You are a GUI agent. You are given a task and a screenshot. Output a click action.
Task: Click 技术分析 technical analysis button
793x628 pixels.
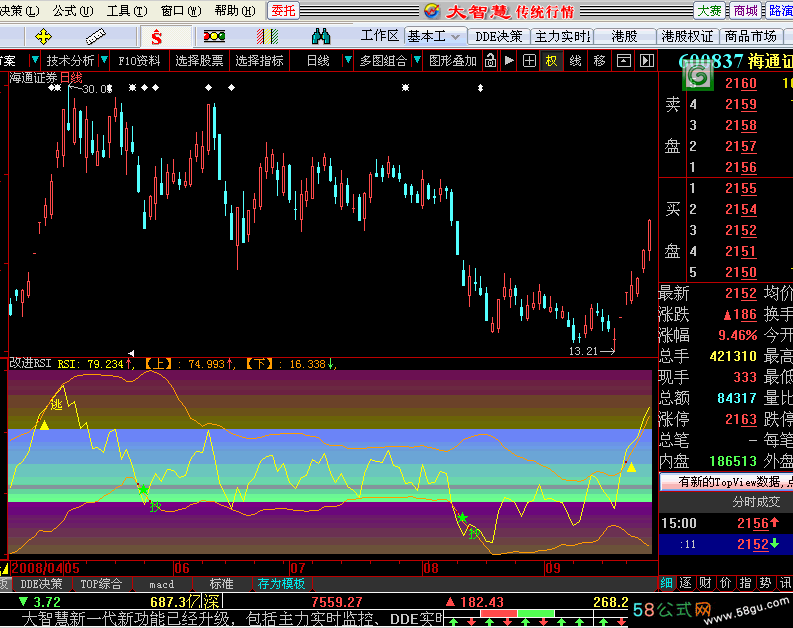click(70, 61)
